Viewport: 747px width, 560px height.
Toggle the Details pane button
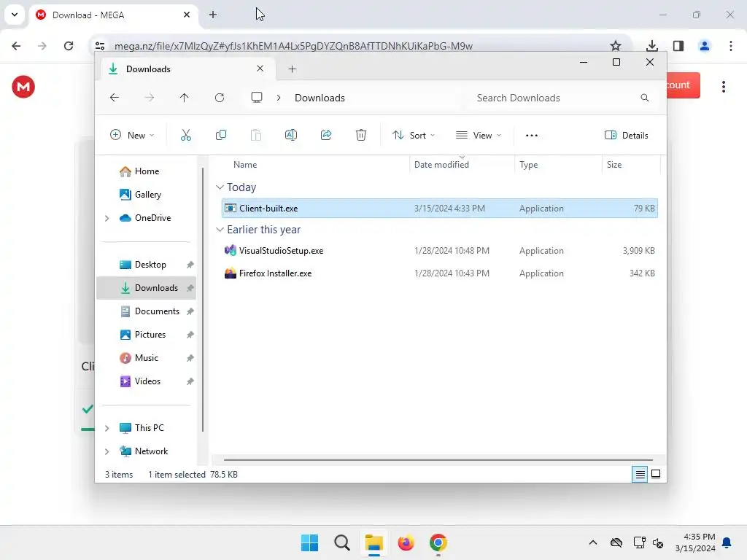click(627, 135)
